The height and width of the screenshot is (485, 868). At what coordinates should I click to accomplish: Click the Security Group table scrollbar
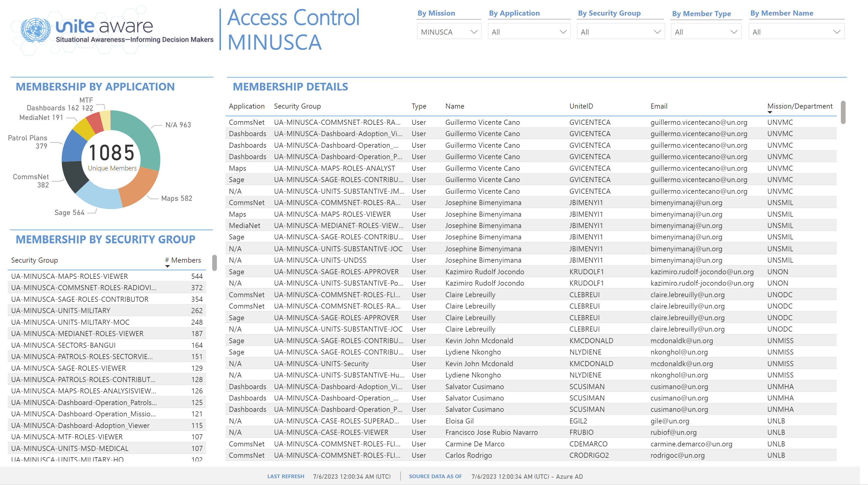coord(214,263)
